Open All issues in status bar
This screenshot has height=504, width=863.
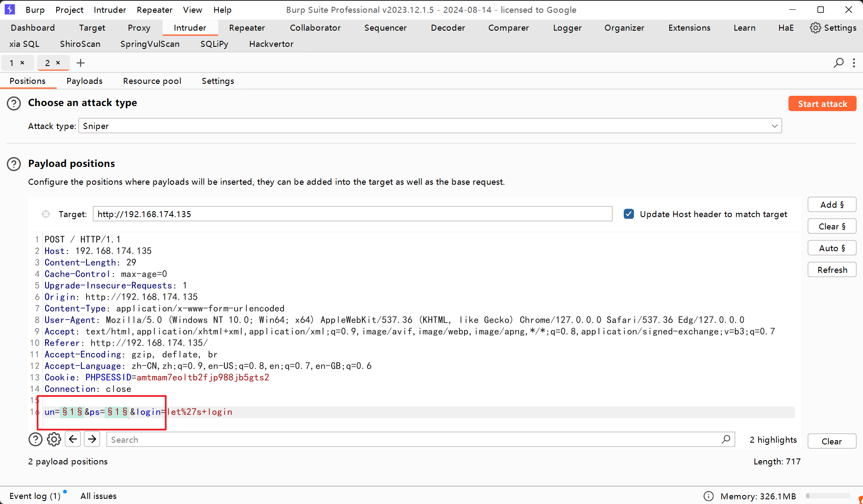98,496
